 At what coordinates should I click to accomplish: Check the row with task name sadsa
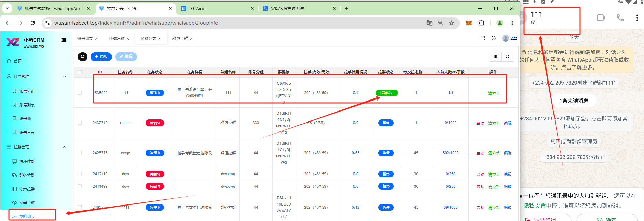[x=80, y=123]
